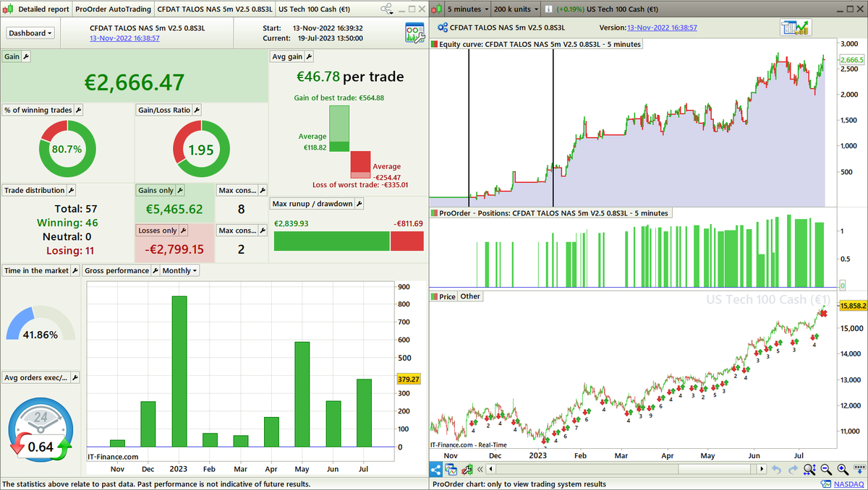Click wrench on first Max cons... panel
The height and width of the screenshot is (490, 868).
coord(263,190)
